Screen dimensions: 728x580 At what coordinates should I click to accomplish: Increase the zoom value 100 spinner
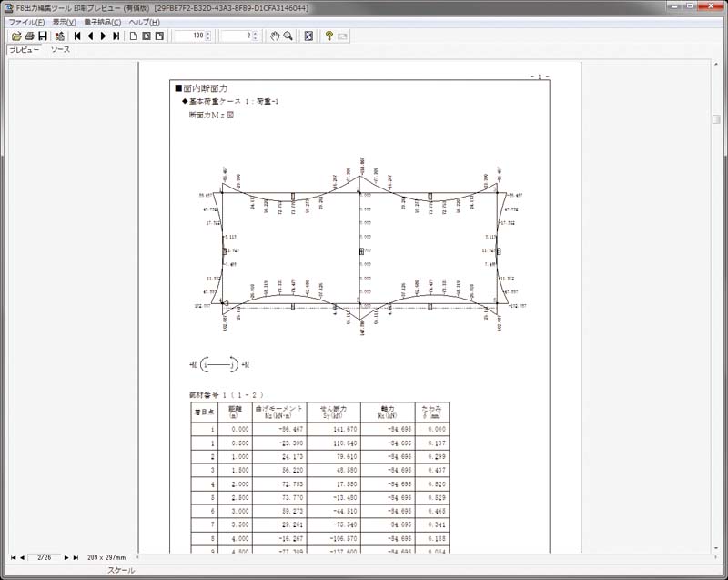coord(208,34)
